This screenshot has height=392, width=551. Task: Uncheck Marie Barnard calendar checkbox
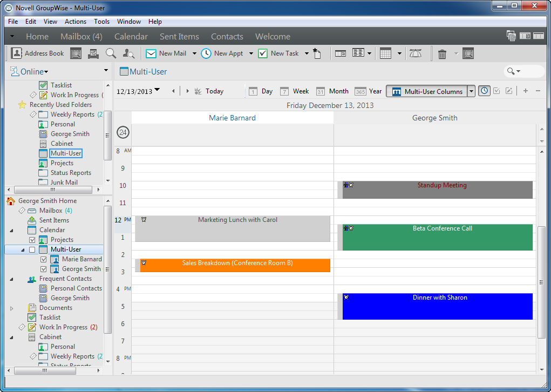click(44, 260)
